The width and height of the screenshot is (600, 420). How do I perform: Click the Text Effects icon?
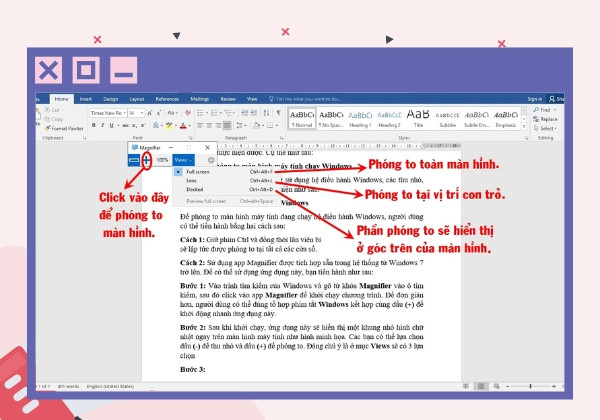[x=156, y=125]
